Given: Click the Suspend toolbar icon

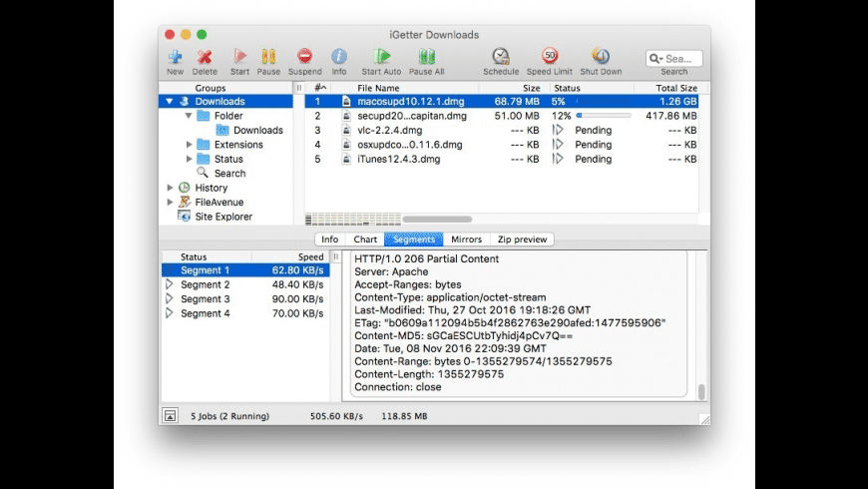Looking at the screenshot, I should click(x=304, y=57).
